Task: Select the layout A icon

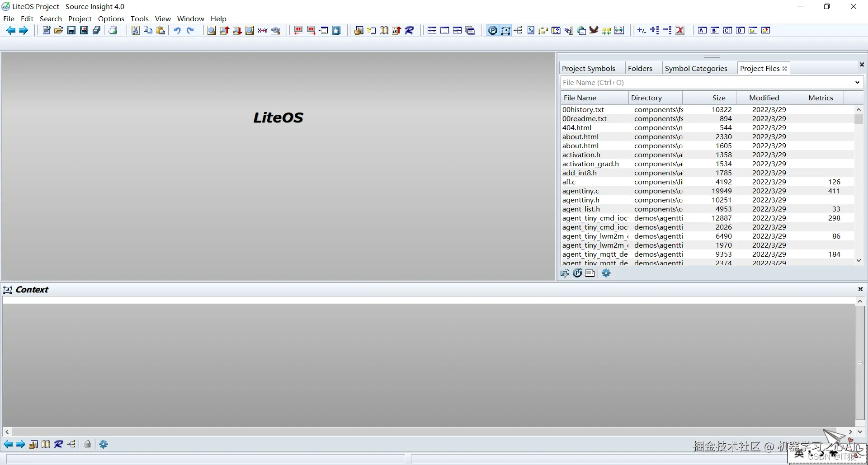Action: pyautogui.click(x=702, y=30)
